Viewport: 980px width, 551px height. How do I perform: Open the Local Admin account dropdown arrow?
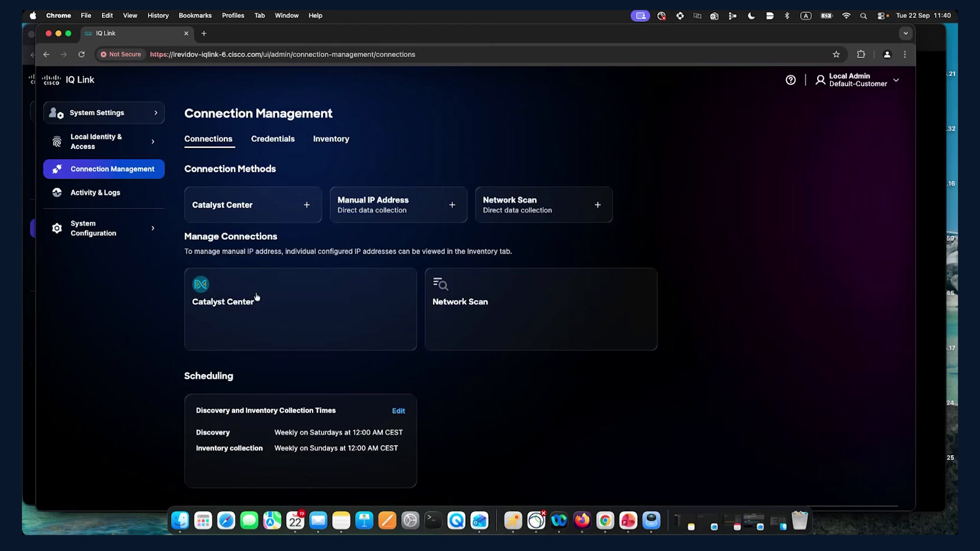tap(896, 80)
